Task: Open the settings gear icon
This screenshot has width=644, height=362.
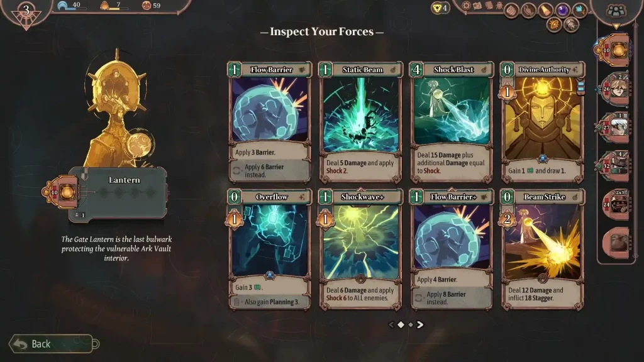Action: (x=466, y=6)
